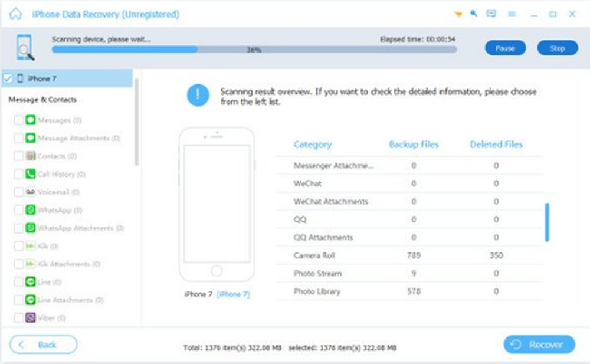The width and height of the screenshot is (590, 364).
Task: Click the Contacts icon
Action: coord(31,156)
